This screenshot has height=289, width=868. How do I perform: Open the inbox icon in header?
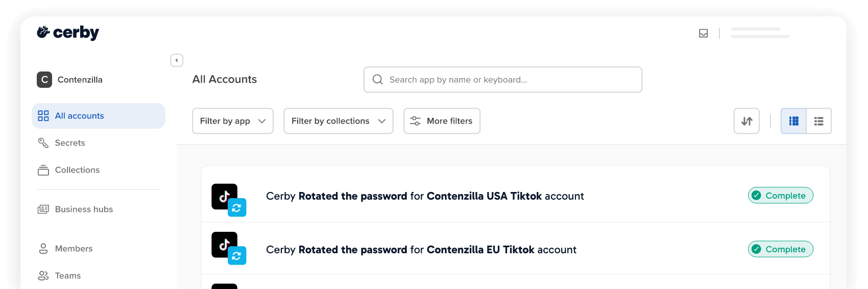coord(703,33)
